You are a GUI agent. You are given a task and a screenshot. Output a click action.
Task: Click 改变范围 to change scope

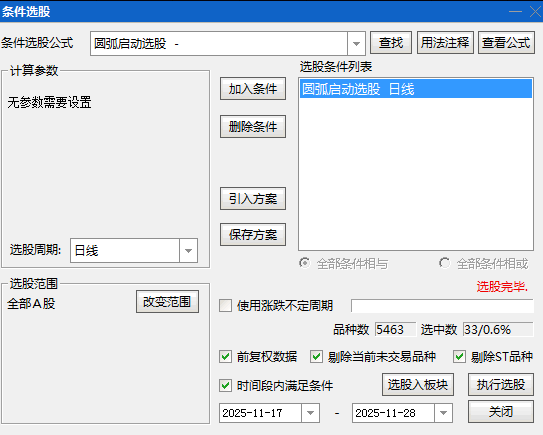coord(167,302)
